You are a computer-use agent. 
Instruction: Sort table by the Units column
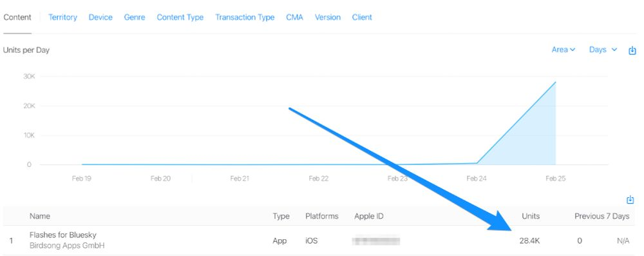coord(531,216)
